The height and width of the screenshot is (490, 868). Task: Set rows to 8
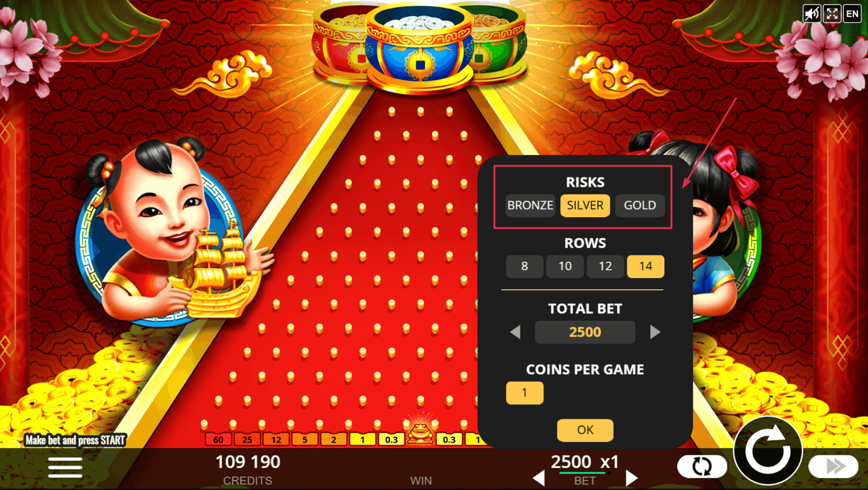pyautogui.click(x=524, y=266)
